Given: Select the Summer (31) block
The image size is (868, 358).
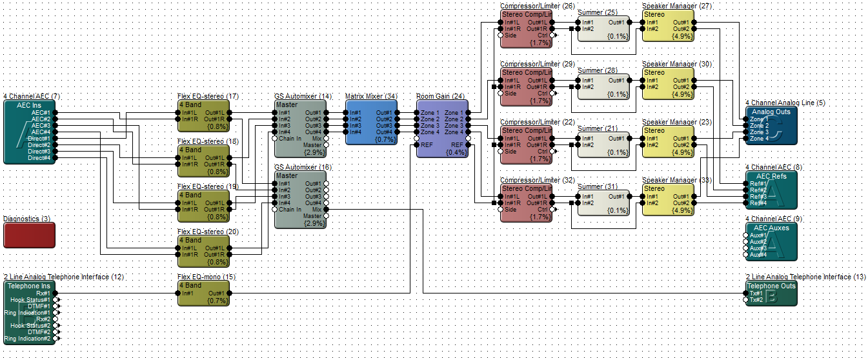Looking at the screenshot, I should coord(603,203).
